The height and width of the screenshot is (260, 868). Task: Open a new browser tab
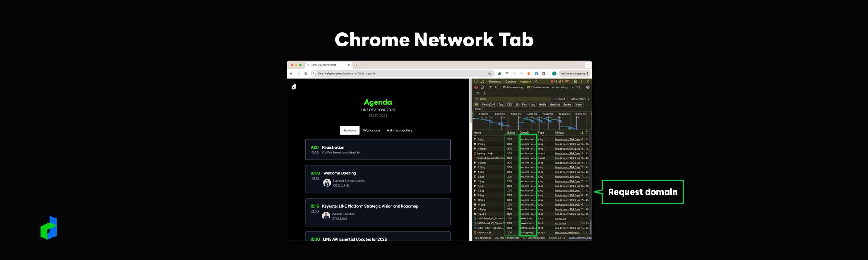click(356, 65)
